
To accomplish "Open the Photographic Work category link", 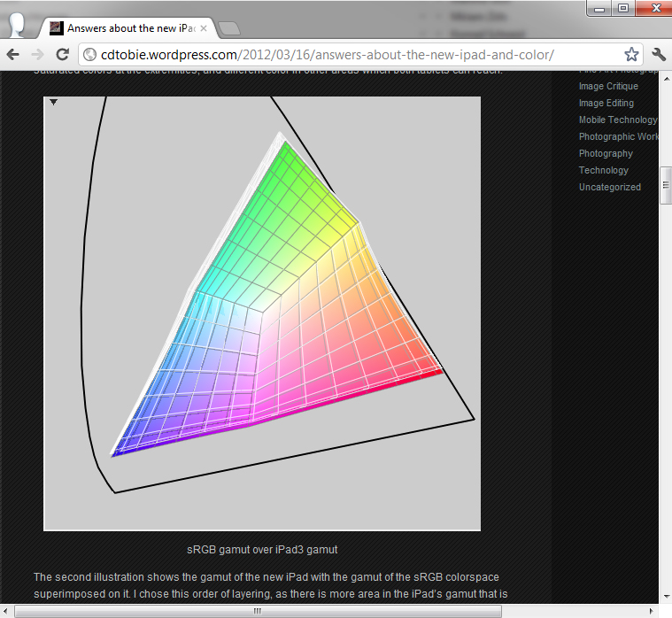I will coord(618,136).
